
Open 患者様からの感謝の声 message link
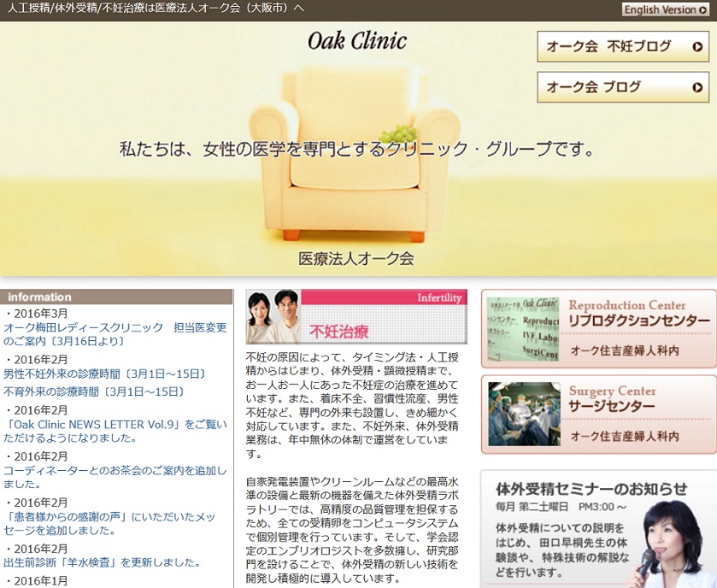coord(109,524)
